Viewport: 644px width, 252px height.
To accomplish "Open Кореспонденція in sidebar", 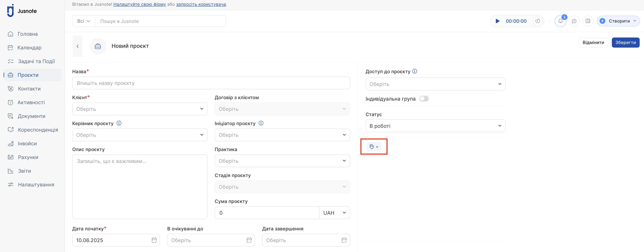I will click(33, 130).
